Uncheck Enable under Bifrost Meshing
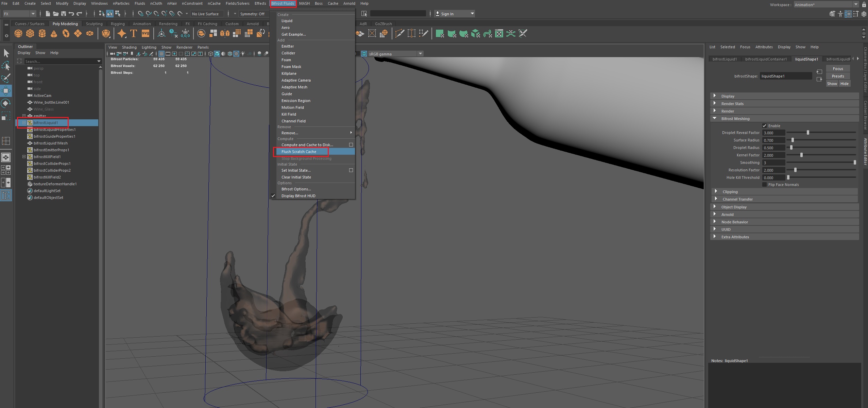868x408 pixels. click(764, 126)
